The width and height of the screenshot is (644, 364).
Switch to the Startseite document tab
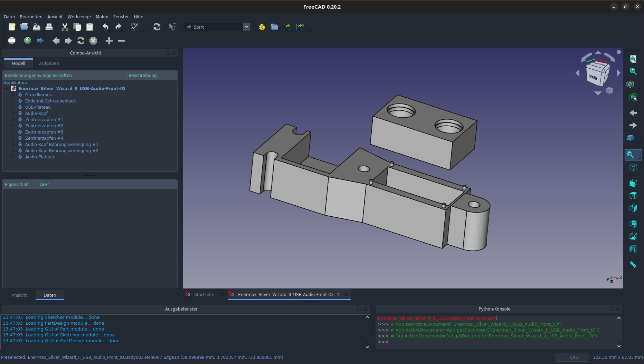tap(204, 295)
